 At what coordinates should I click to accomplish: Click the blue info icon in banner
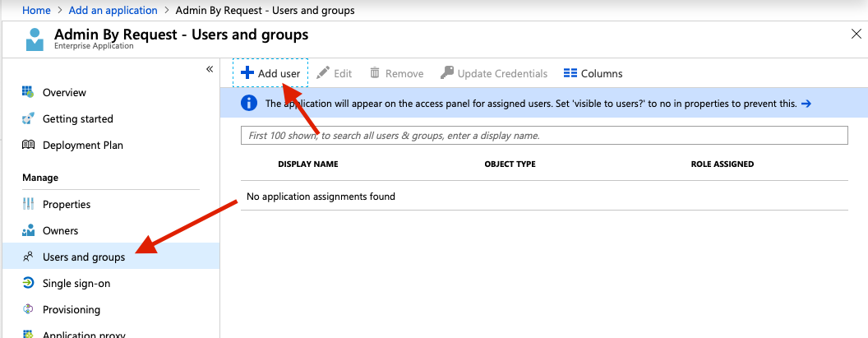(x=249, y=103)
